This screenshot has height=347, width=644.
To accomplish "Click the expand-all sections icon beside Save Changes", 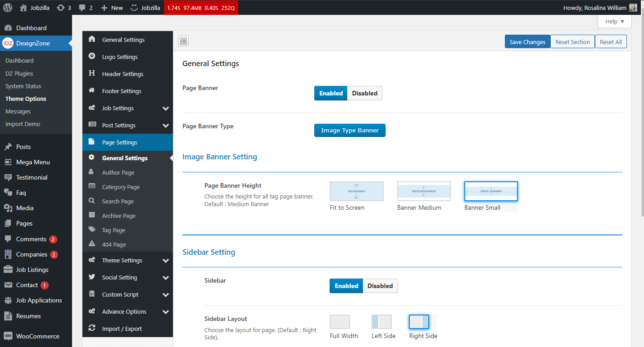I will click(x=183, y=41).
